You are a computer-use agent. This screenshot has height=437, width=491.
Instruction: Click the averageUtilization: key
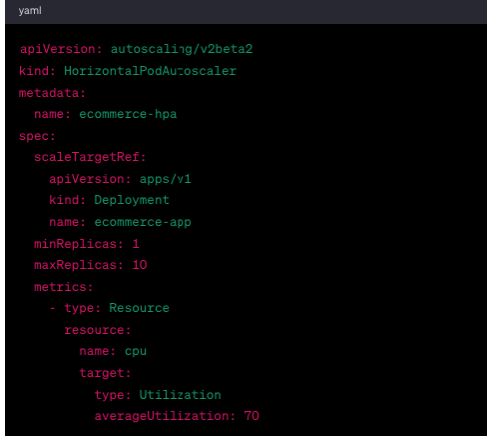[x=165, y=416]
